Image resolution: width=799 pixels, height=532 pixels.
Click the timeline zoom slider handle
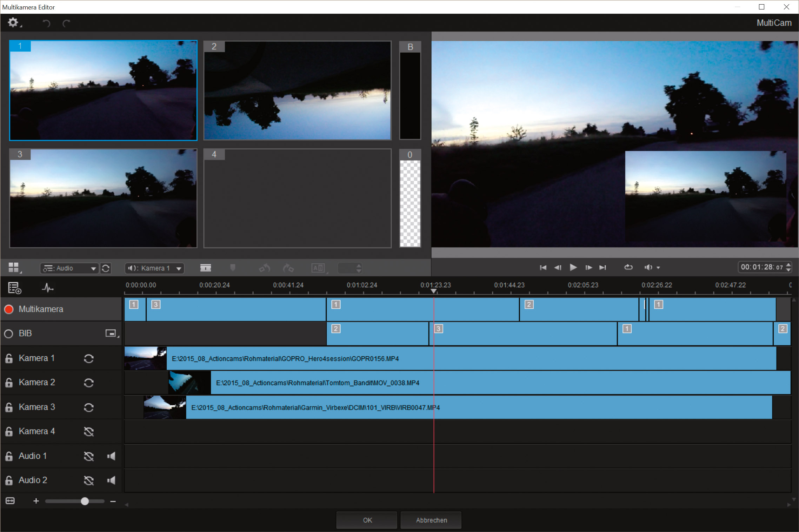point(85,501)
